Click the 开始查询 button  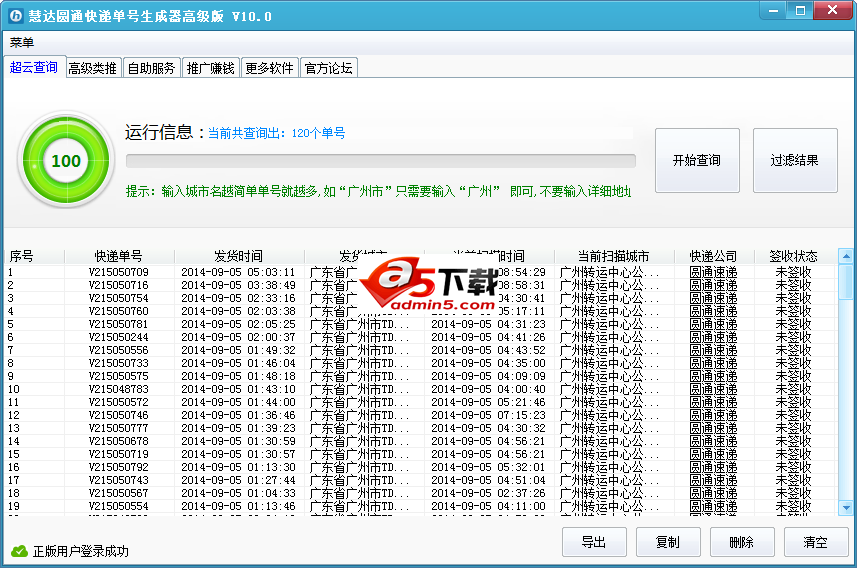(697, 160)
